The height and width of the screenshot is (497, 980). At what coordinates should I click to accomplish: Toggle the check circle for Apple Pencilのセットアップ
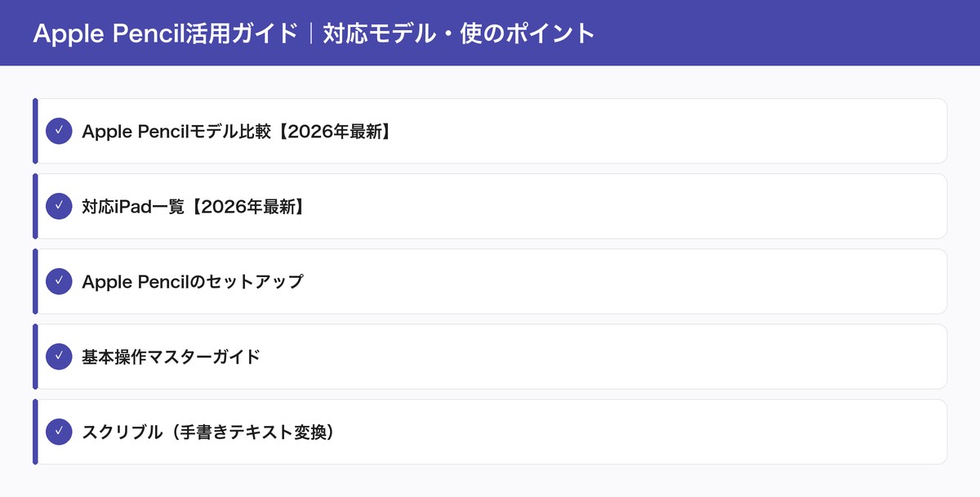[x=59, y=281]
